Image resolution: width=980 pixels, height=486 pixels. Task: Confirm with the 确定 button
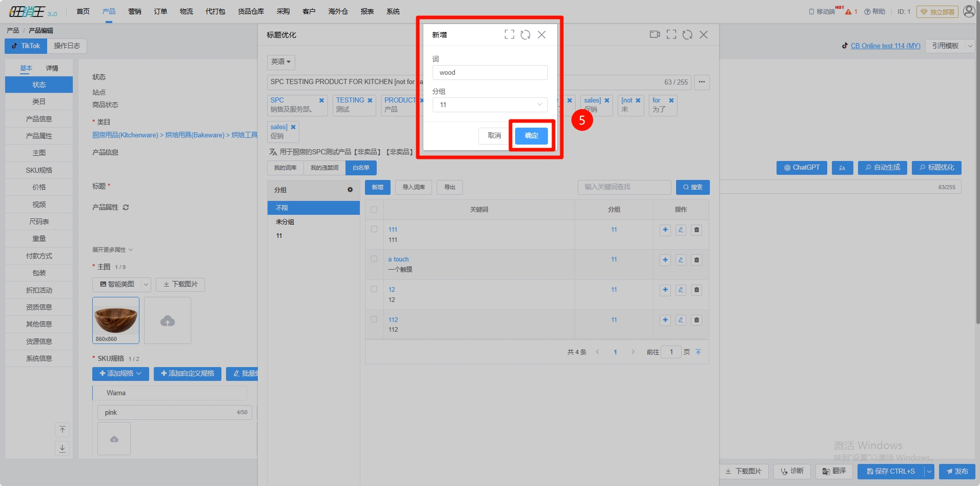pyautogui.click(x=531, y=136)
